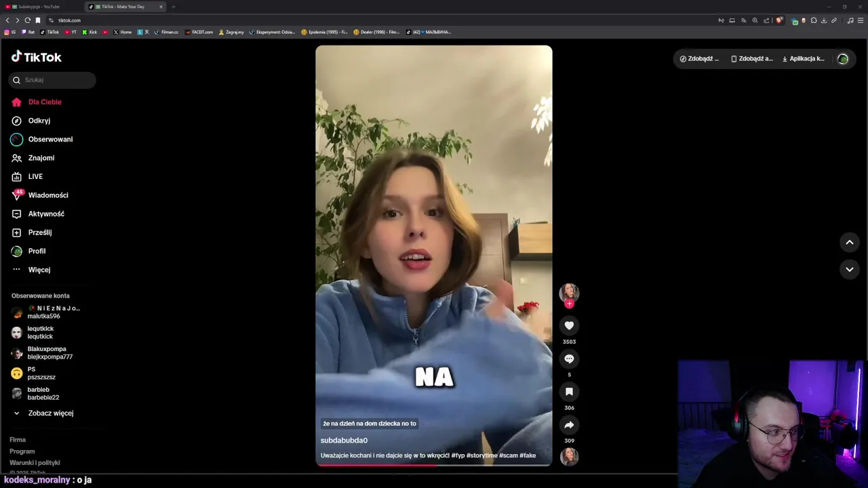Open the #fake hashtag

click(x=528, y=455)
